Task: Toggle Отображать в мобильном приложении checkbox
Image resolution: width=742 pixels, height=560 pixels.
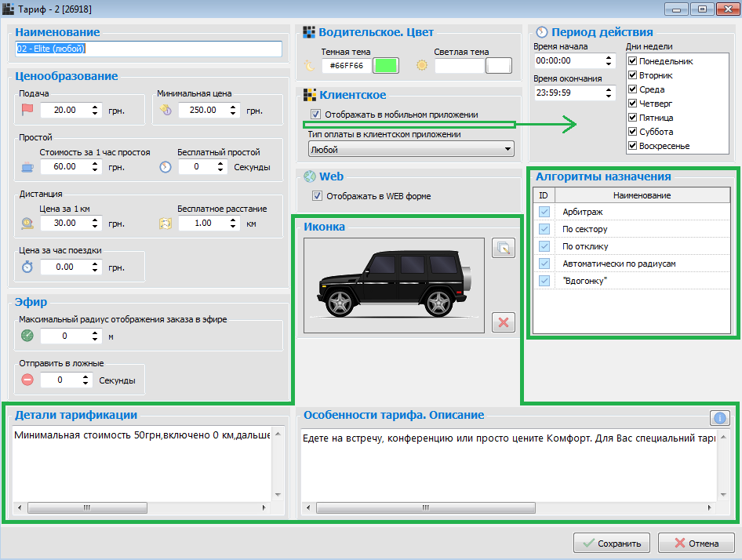Action: coord(316,115)
